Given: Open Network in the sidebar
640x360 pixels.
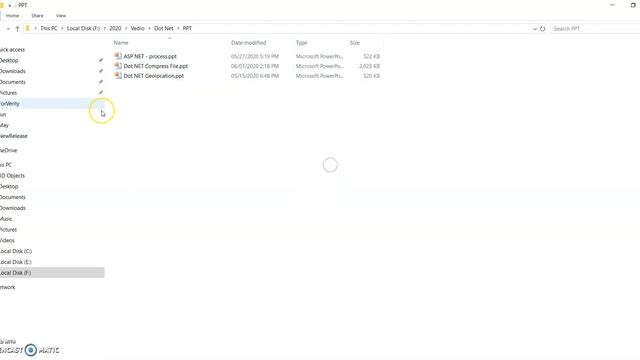Looking at the screenshot, I should click(8, 287).
